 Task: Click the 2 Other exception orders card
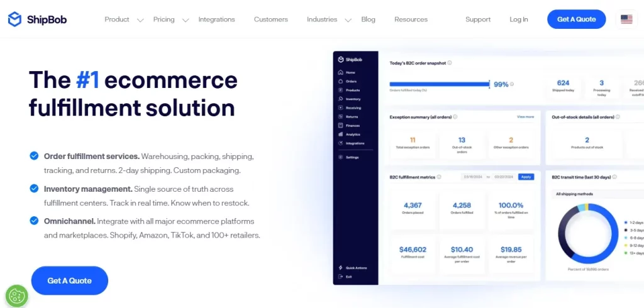[511, 144]
